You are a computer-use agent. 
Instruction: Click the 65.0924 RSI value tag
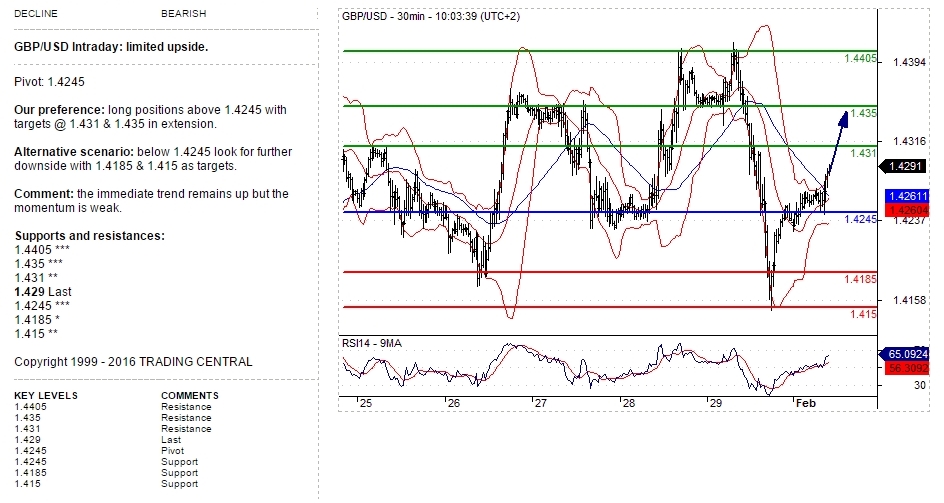[x=905, y=354]
